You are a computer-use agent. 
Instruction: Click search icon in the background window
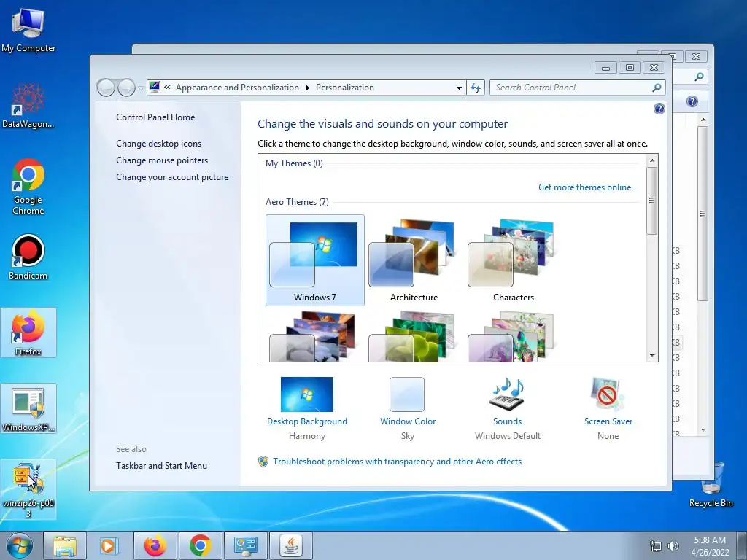point(699,77)
